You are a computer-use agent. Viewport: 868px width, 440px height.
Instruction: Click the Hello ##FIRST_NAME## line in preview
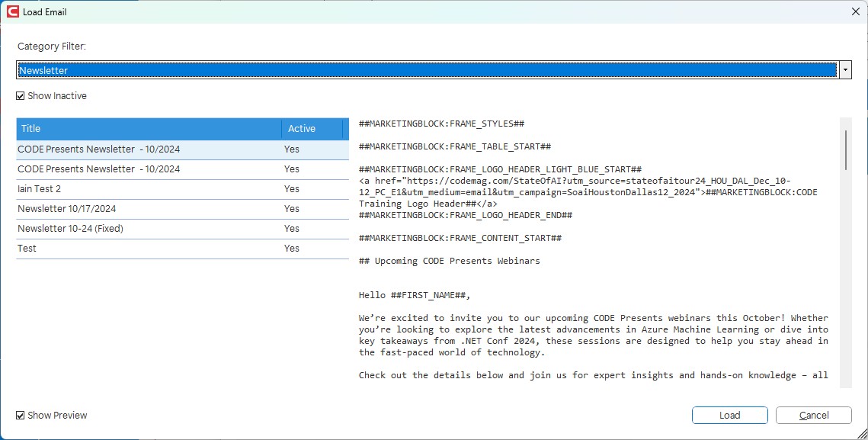(421, 295)
